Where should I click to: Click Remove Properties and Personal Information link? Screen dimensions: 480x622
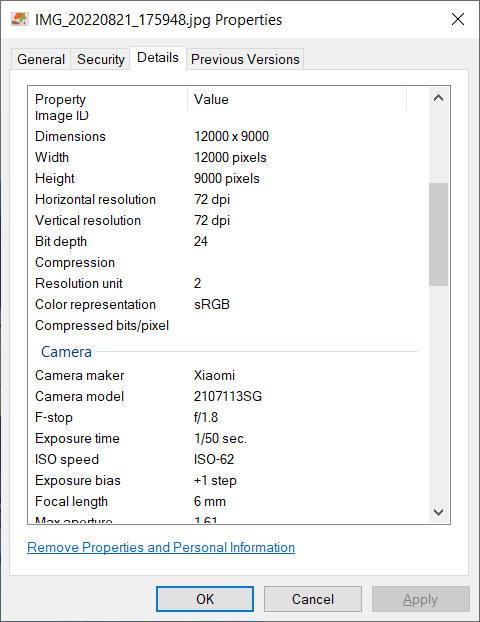tap(161, 547)
